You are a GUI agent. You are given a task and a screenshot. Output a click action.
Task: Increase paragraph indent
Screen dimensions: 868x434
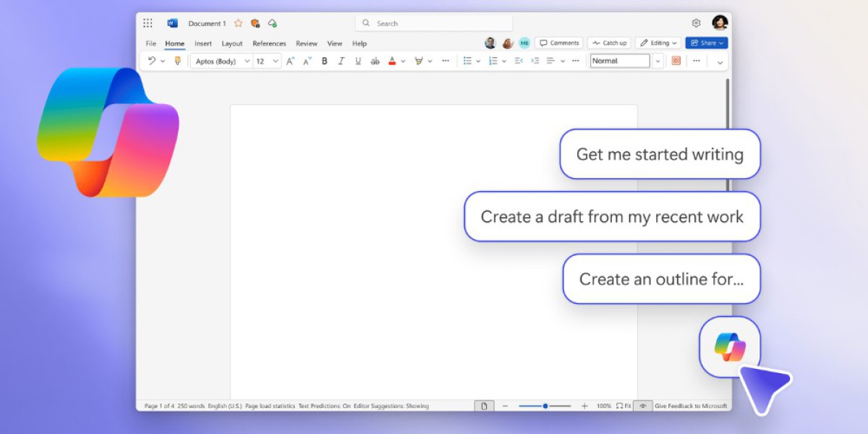pyautogui.click(x=535, y=61)
